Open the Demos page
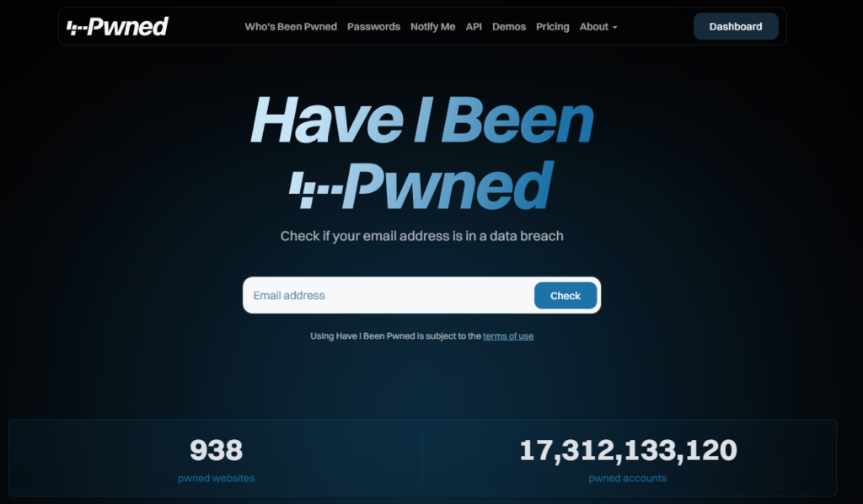863x504 pixels. pyautogui.click(x=509, y=26)
